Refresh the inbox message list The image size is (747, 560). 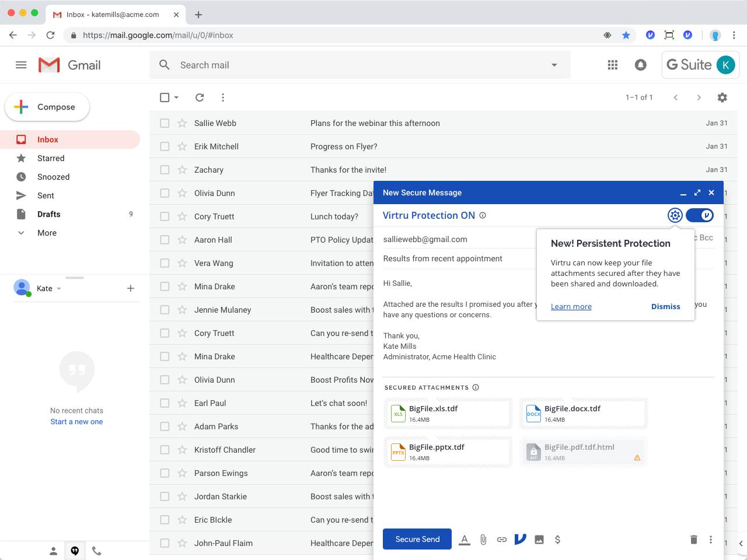tap(200, 97)
